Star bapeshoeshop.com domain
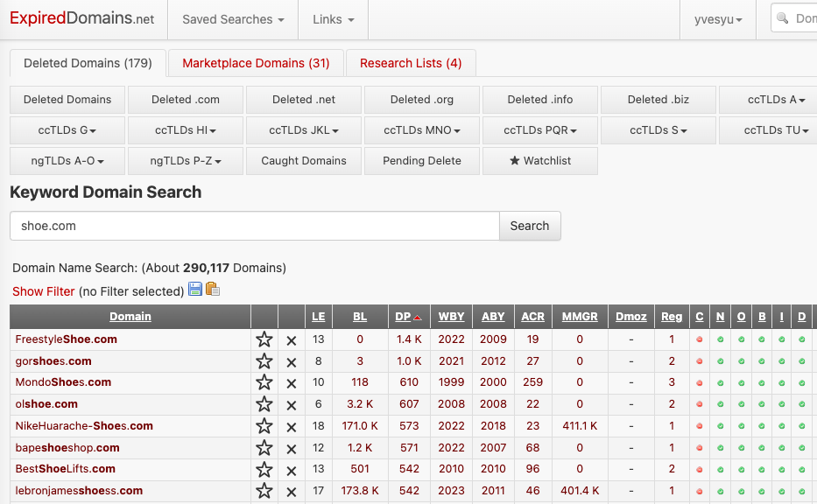The width and height of the screenshot is (817, 504). point(264,448)
